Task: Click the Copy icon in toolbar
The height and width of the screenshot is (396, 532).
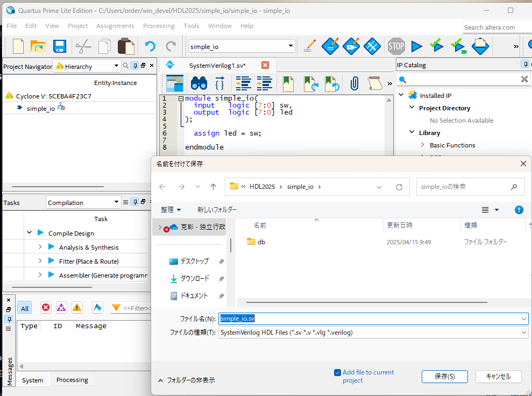Action: (104, 46)
